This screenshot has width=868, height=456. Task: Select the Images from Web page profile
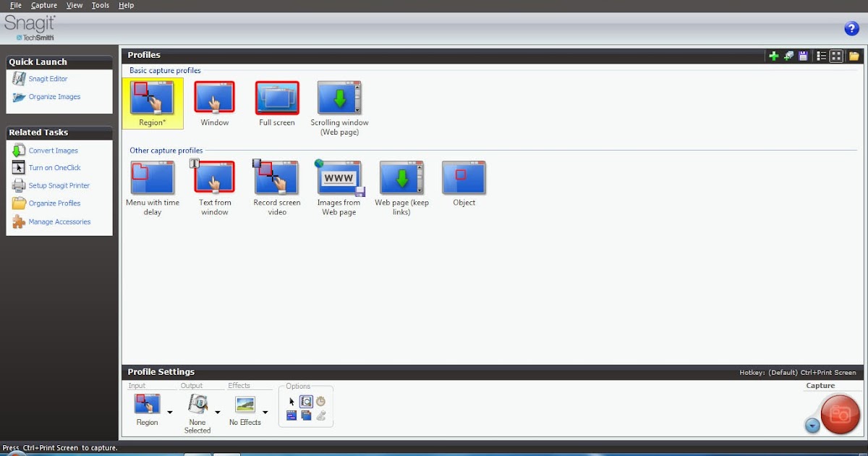339,177
